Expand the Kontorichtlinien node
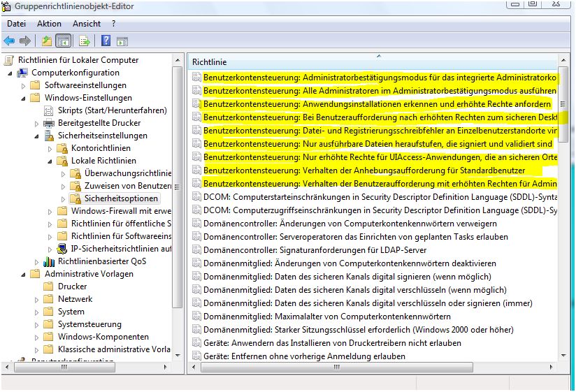This screenshot has height=392, width=576. click(50, 149)
